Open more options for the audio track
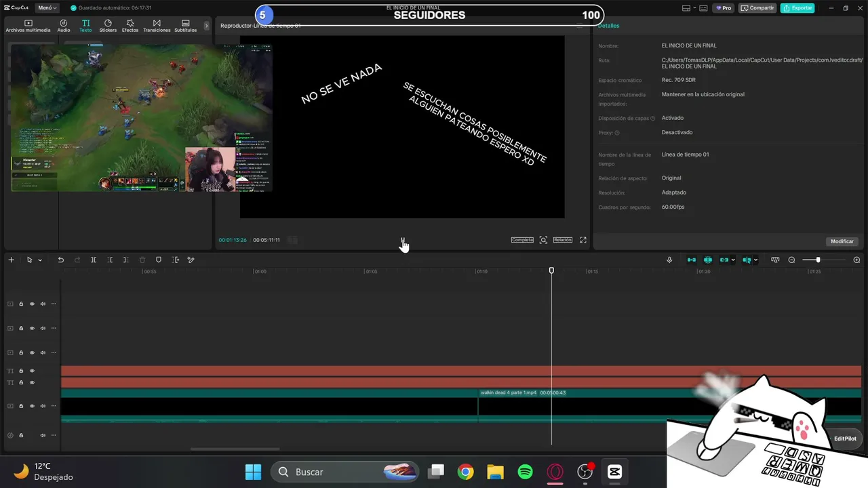Screen dimensions: 868x488 pyautogui.click(x=54, y=435)
